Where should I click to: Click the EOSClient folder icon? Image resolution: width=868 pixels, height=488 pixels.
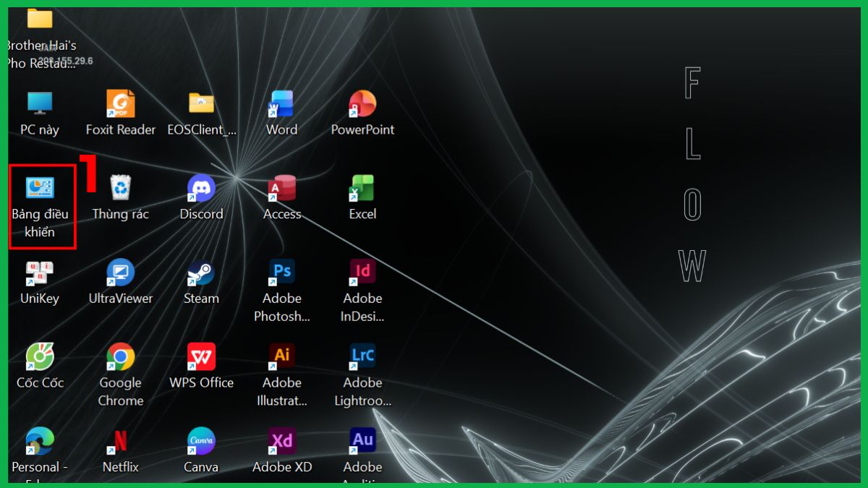(x=201, y=104)
